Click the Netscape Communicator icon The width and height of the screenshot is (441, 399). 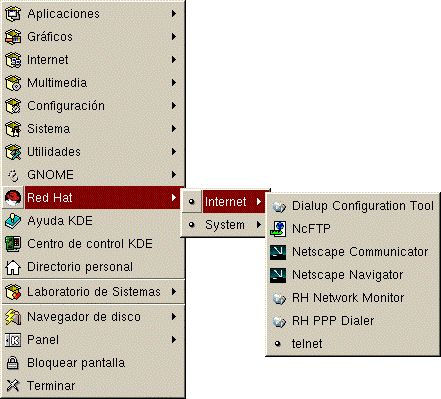click(x=278, y=252)
